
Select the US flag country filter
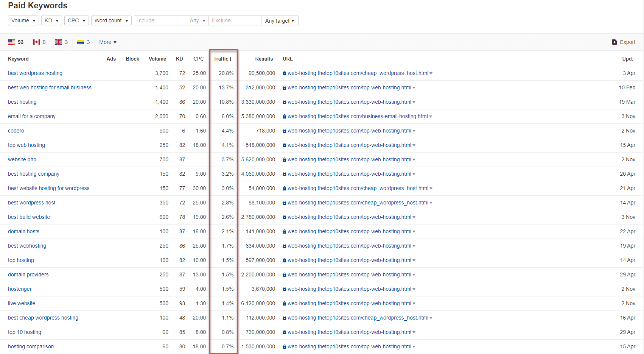(x=11, y=42)
